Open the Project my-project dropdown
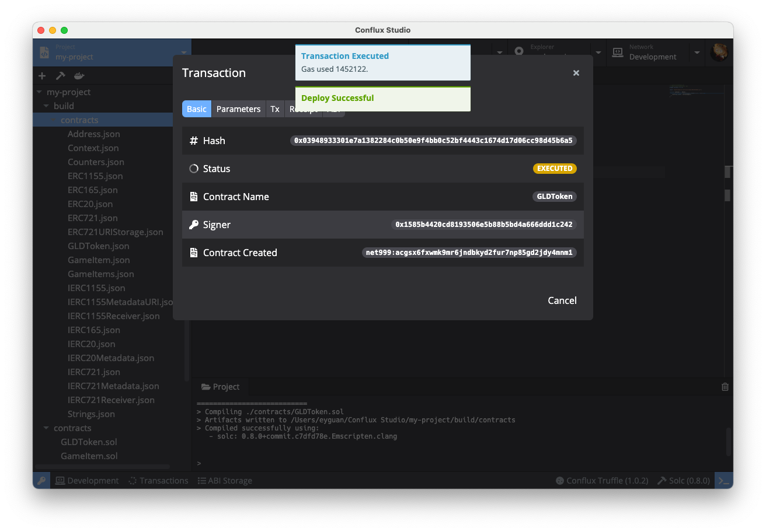766x532 pixels. pyautogui.click(x=113, y=52)
